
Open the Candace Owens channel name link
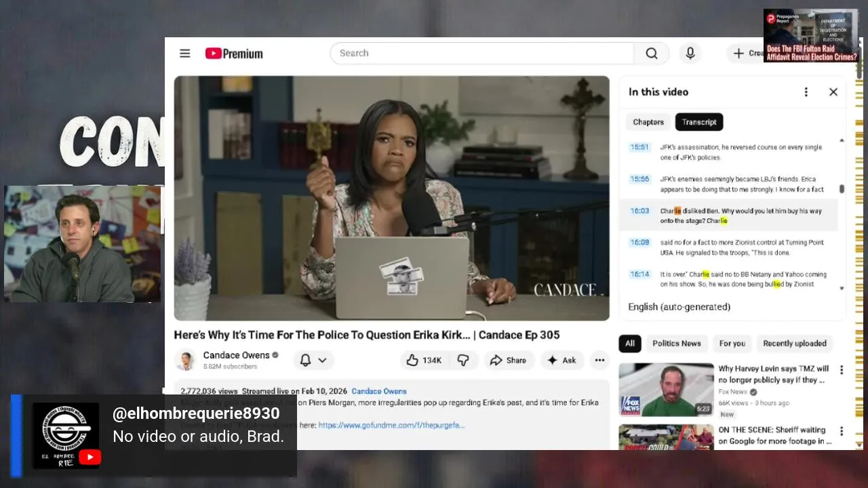[x=236, y=355]
